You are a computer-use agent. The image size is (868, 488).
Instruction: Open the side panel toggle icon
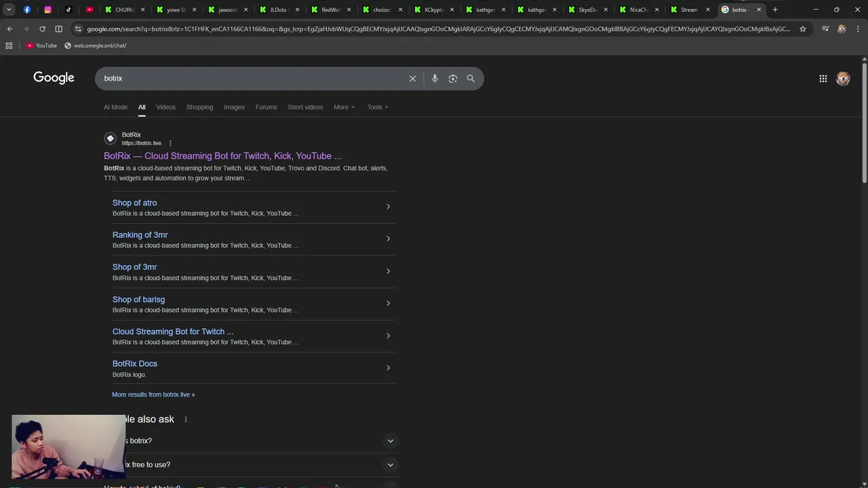[x=58, y=29]
